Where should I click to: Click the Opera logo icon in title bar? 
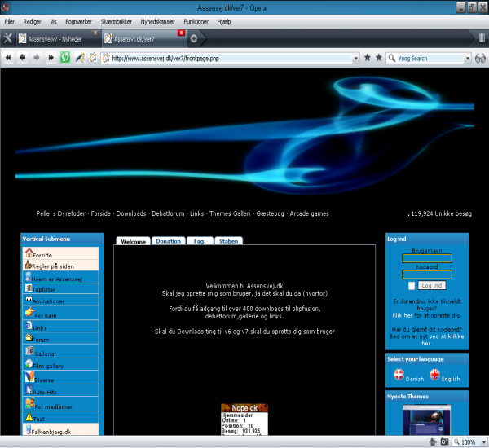pos(6,7)
